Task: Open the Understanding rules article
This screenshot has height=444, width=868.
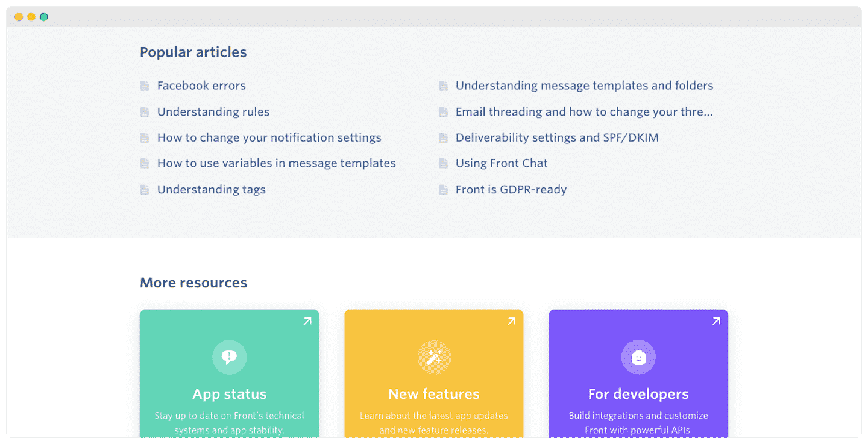Action: pyautogui.click(x=213, y=112)
